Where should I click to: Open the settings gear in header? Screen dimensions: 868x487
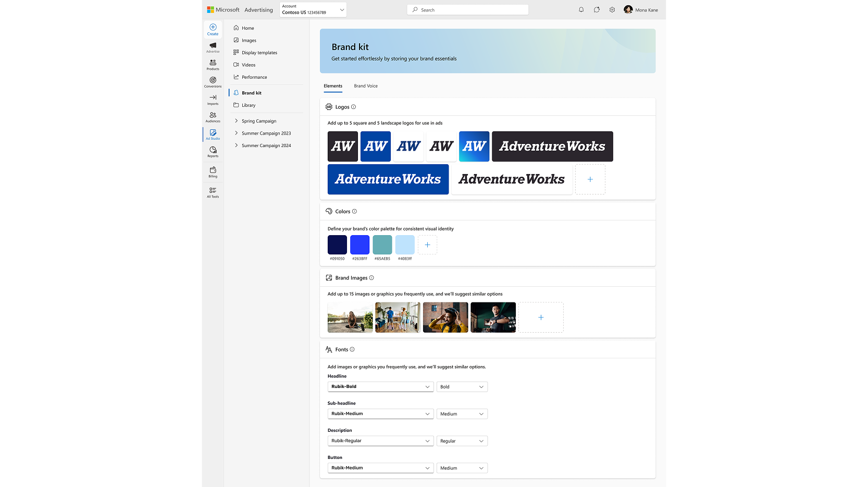click(x=612, y=10)
